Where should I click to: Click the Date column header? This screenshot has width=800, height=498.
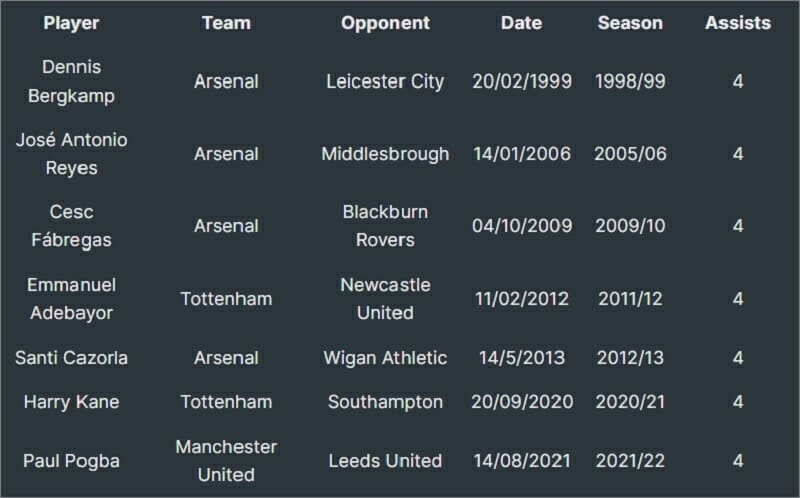pos(521,23)
